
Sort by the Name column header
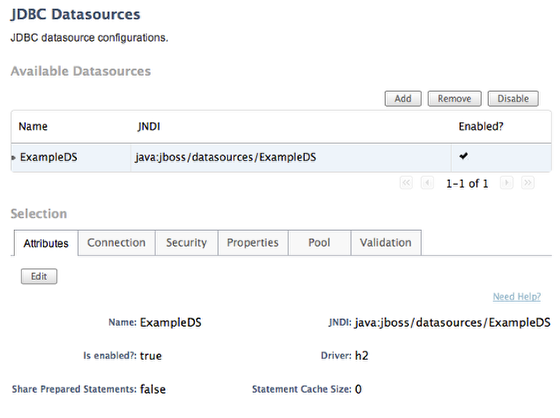coord(33,126)
